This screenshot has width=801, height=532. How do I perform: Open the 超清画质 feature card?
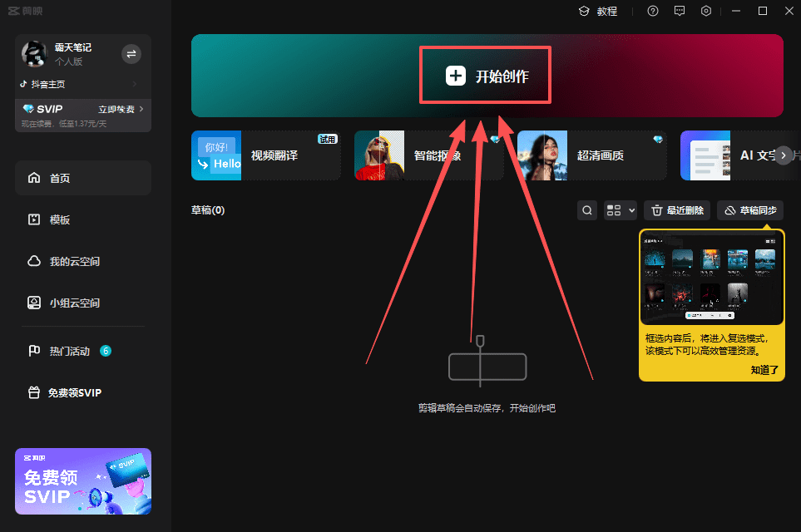(x=591, y=155)
